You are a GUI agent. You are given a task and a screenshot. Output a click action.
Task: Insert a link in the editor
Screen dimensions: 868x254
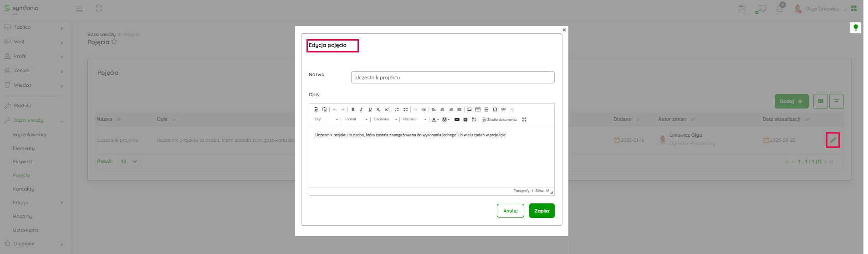coord(503,109)
